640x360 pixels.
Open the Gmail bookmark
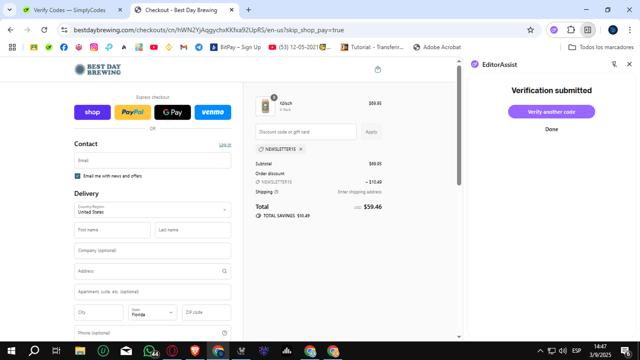[184, 47]
